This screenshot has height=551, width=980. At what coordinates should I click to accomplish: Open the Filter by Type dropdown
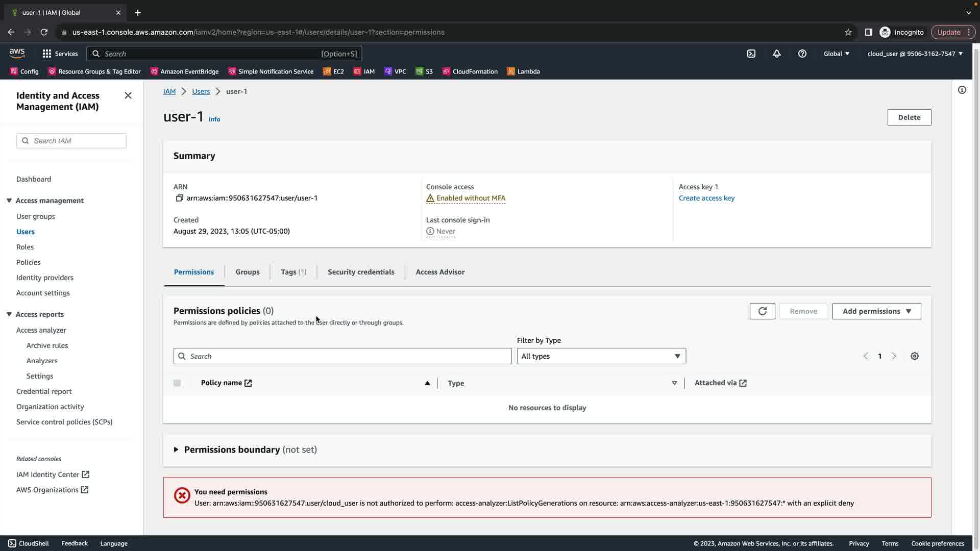pos(601,356)
